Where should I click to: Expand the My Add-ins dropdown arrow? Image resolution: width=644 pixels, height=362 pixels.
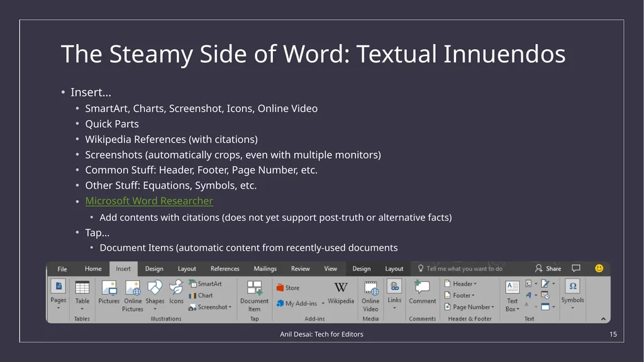point(323,303)
